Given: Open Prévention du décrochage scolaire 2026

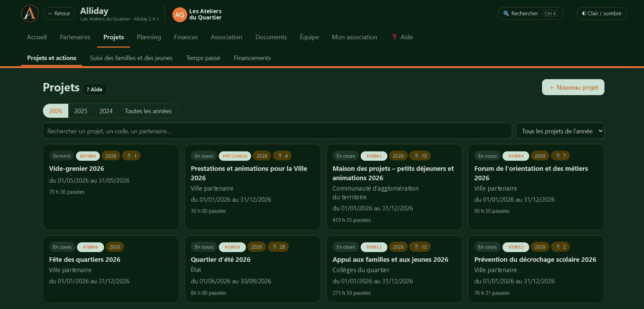Looking at the screenshot, I should coord(536,269).
